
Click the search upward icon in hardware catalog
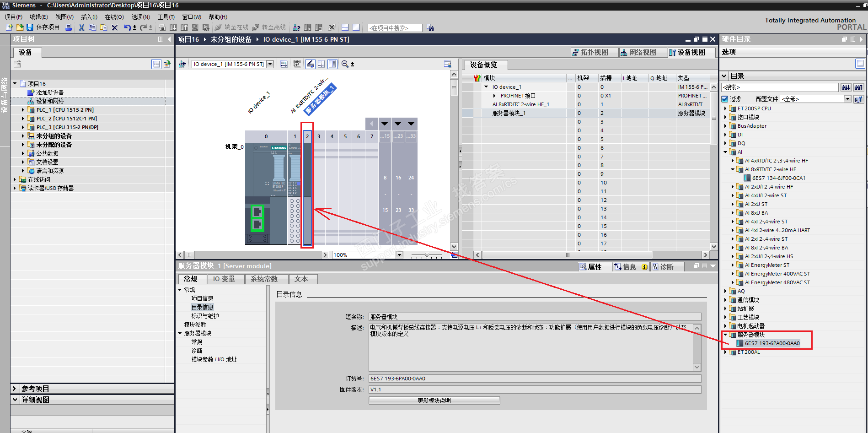coord(859,87)
